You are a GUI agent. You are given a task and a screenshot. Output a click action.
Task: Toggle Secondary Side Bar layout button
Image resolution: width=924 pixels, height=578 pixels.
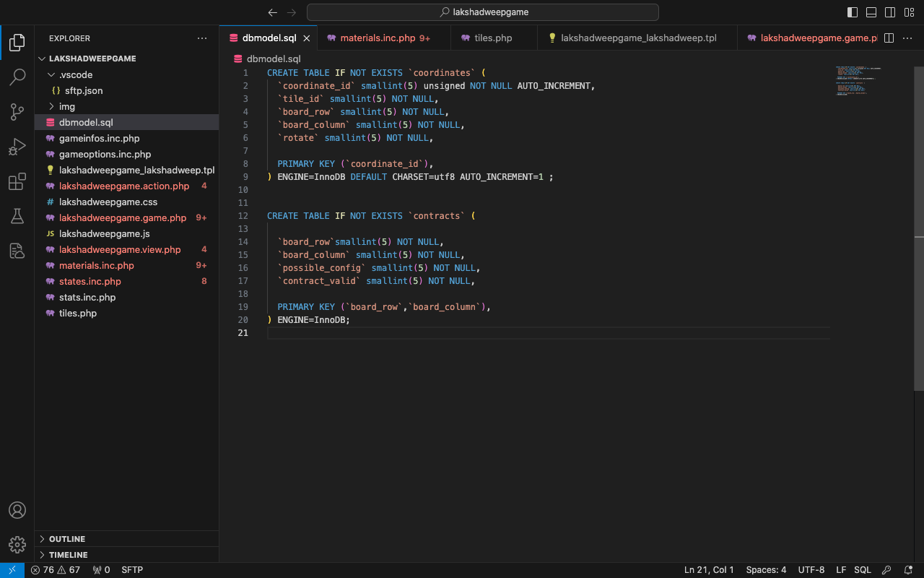point(890,12)
